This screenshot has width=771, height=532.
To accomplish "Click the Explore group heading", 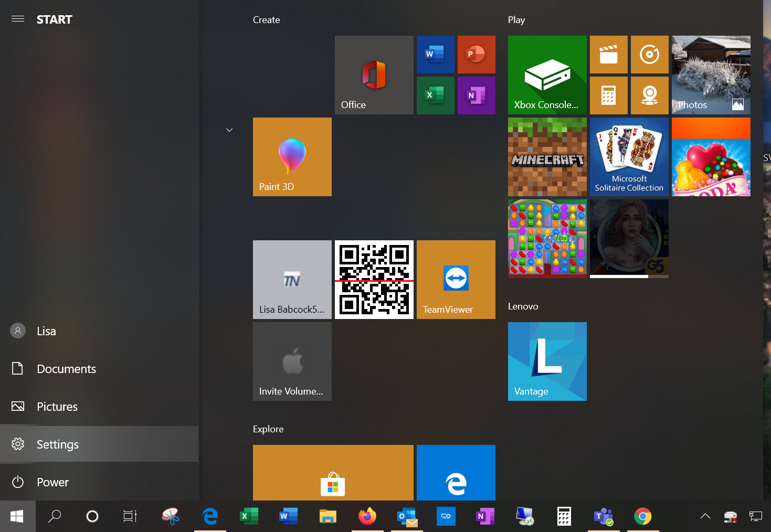I will click(x=268, y=429).
